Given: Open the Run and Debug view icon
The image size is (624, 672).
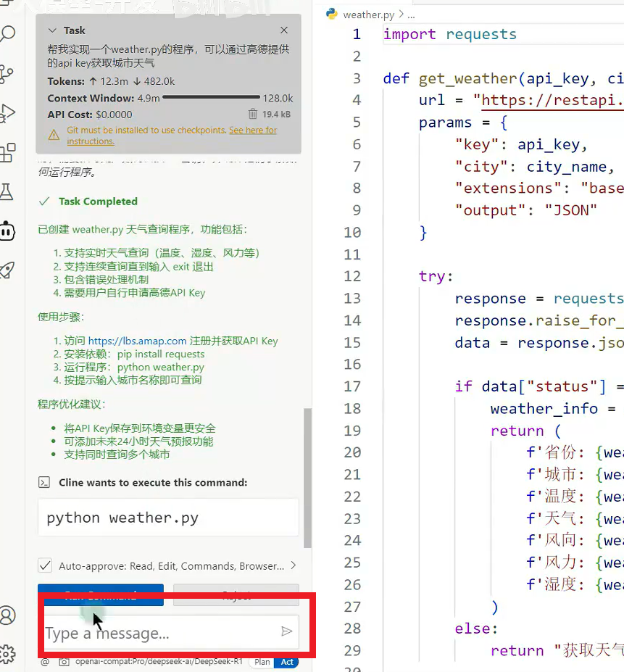Looking at the screenshot, I should point(7,113).
